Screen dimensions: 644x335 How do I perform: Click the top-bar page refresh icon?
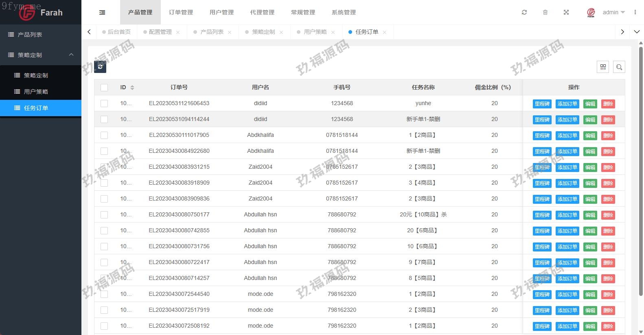[524, 13]
